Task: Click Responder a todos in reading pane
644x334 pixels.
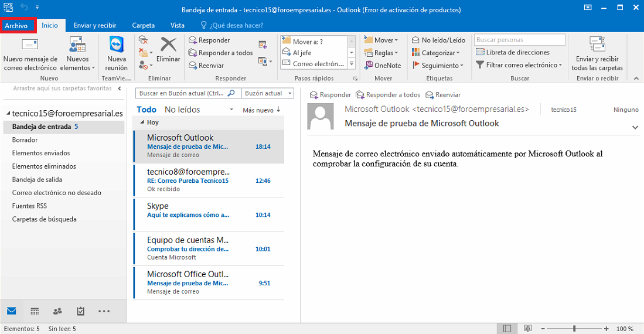Action: pyautogui.click(x=388, y=94)
